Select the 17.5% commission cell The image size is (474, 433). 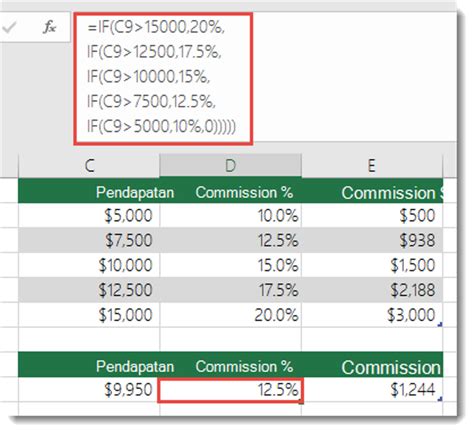click(231, 290)
